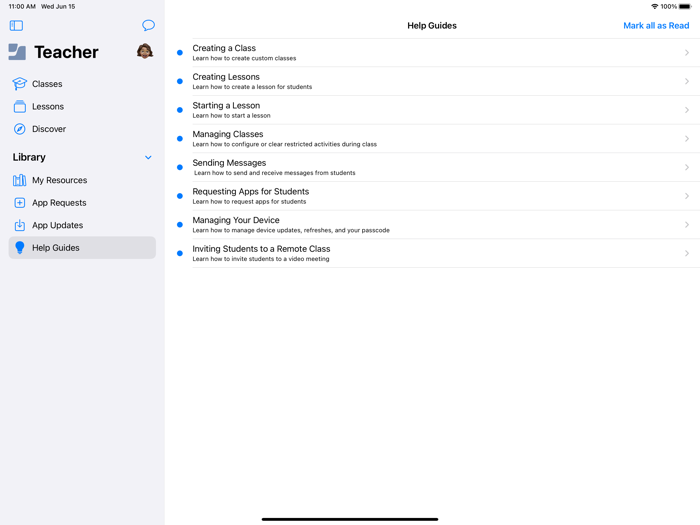The image size is (700, 525).
Task: Open App Requests in Library
Action: tap(82, 203)
